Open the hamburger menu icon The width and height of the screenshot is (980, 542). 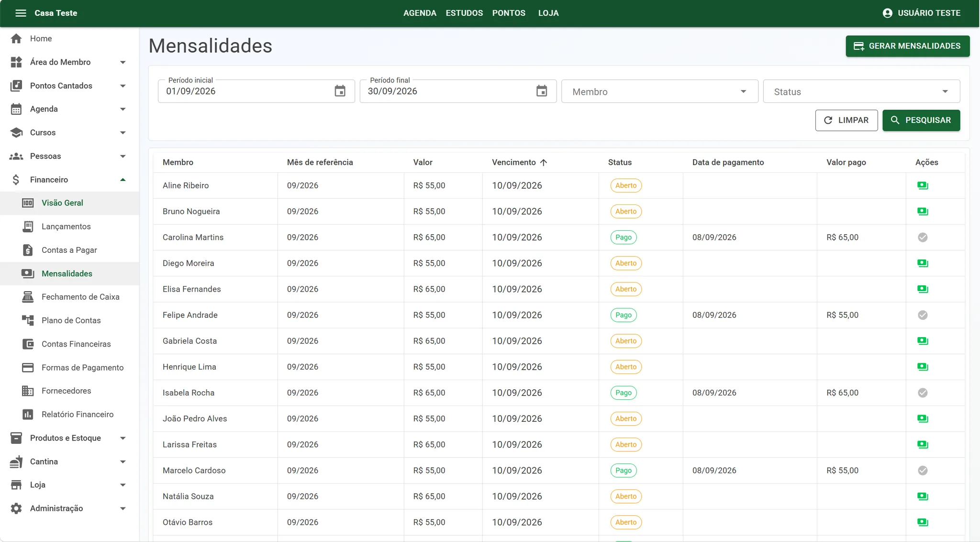pos(21,13)
